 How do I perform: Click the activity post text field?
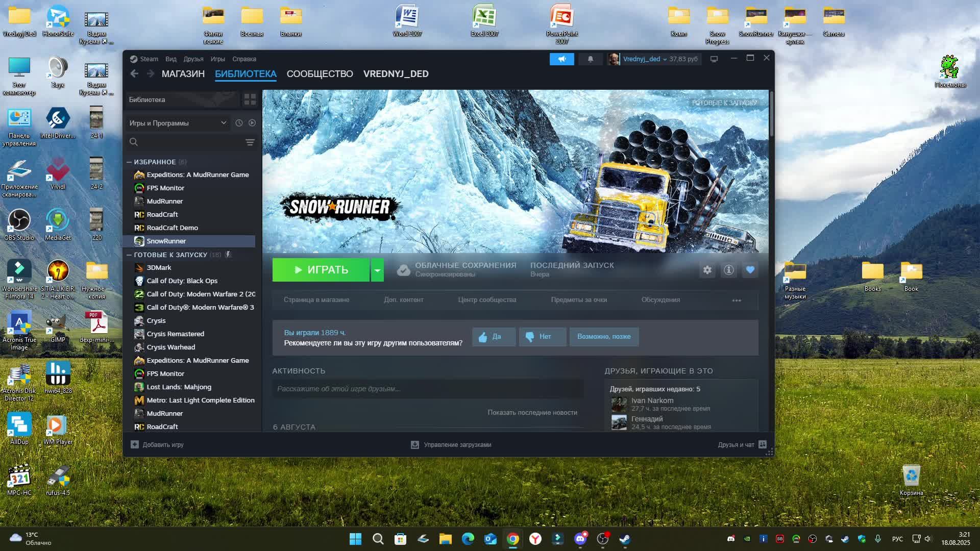pyautogui.click(x=428, y=389)
